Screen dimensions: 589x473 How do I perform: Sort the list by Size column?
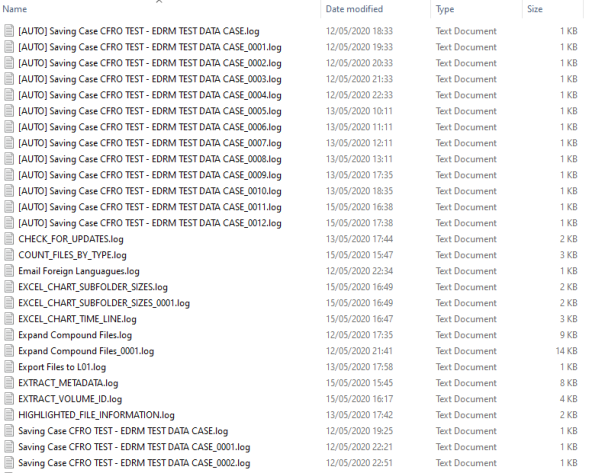[535, 9]
